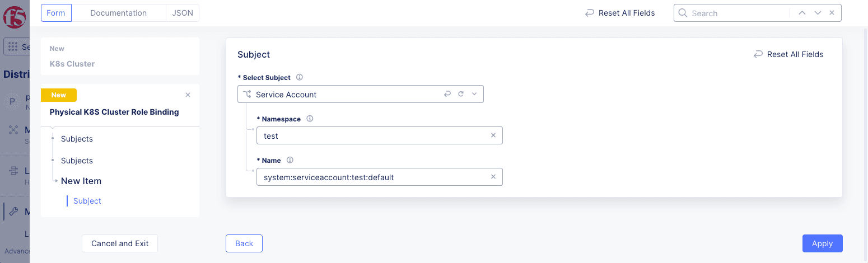
Task: Click Cancel and Exit
Action: point(120,243)
